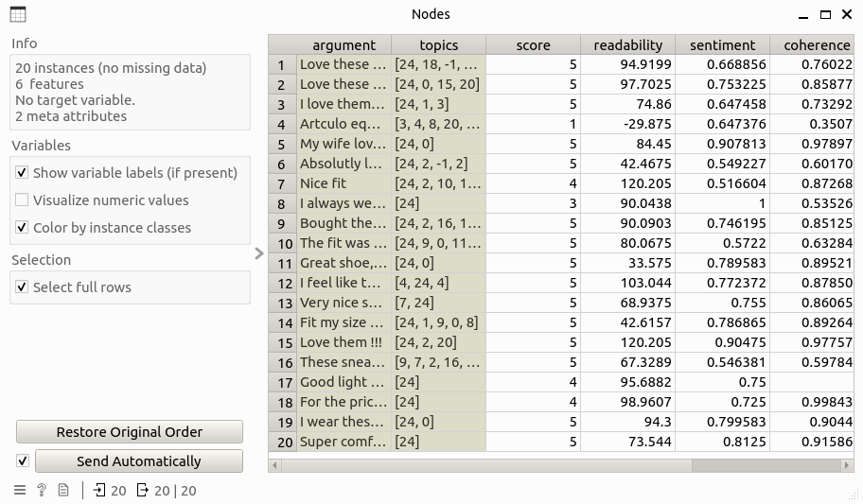863x504 pixels.
Task: Click the table widget icon in title bar
Action: [x=18, y=14]
